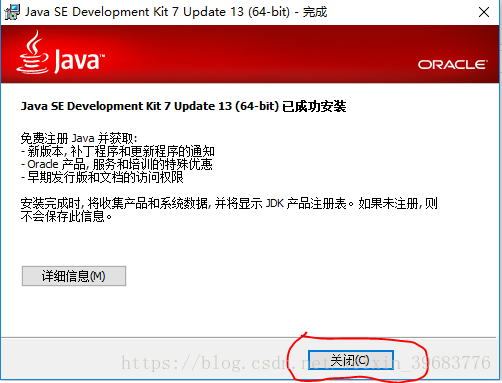
Task: Click the 关闭(C) close button
Action: click(x=351, y=360)
